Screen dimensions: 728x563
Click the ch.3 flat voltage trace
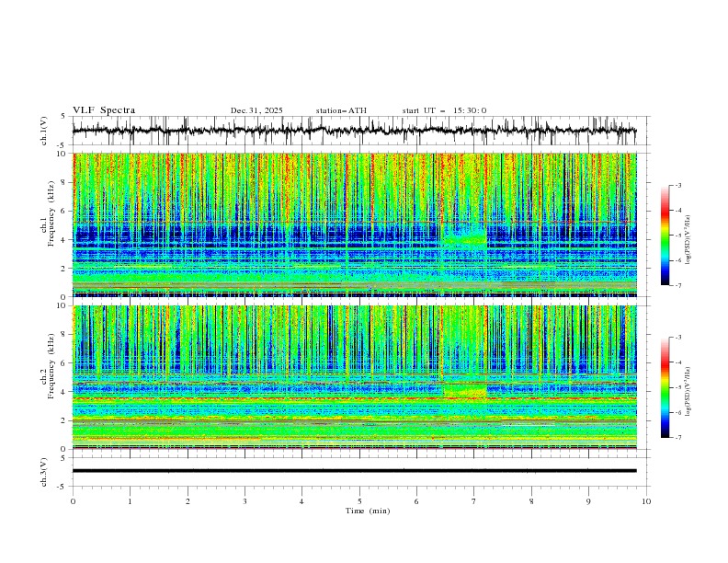click(x=354, y=471)
